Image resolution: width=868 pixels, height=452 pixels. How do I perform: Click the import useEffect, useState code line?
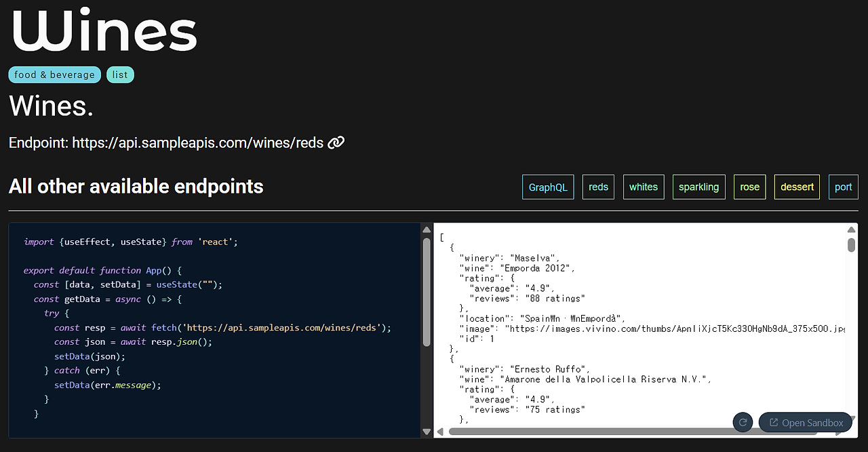pos(131,242)
